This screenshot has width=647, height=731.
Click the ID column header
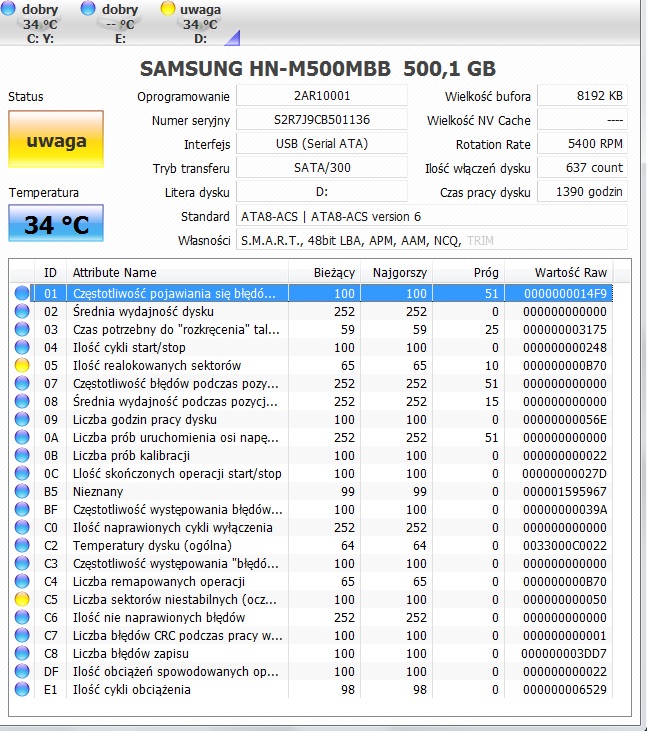(50, 273)
